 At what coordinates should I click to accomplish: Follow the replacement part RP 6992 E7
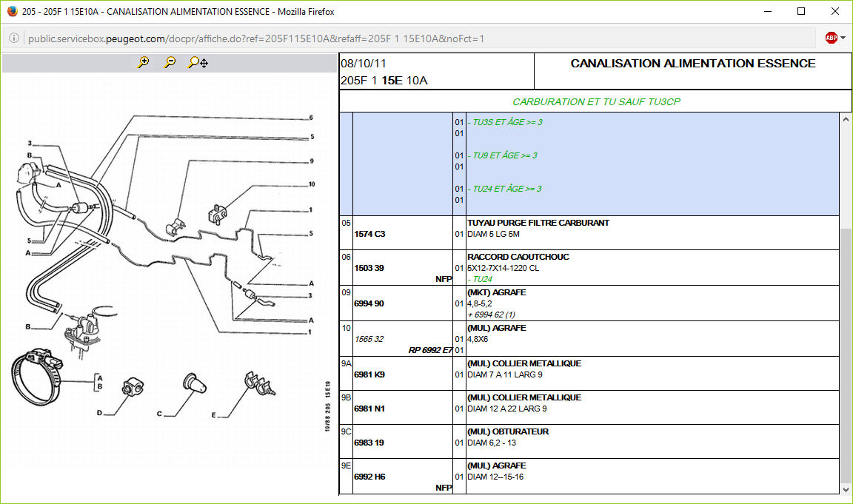[x=430, y=350]
